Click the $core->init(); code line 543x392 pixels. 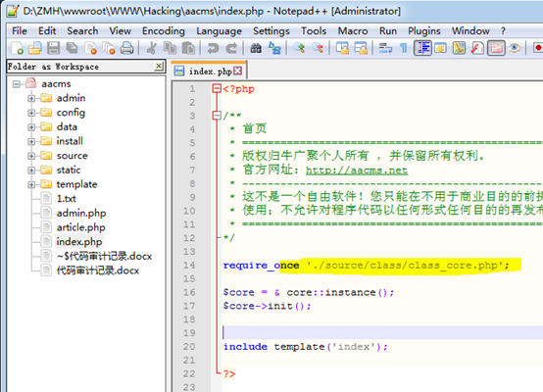click(267, 306)
